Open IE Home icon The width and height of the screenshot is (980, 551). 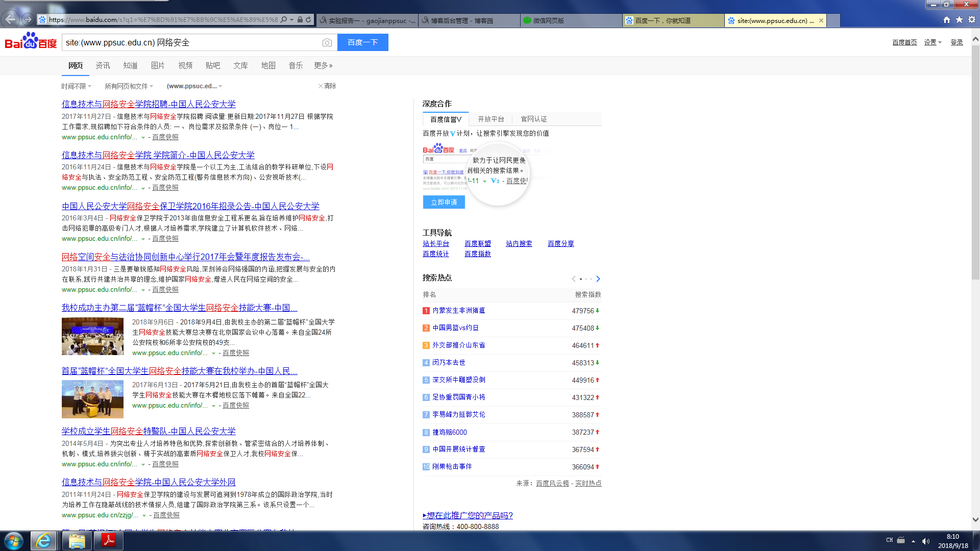point(947,19)
